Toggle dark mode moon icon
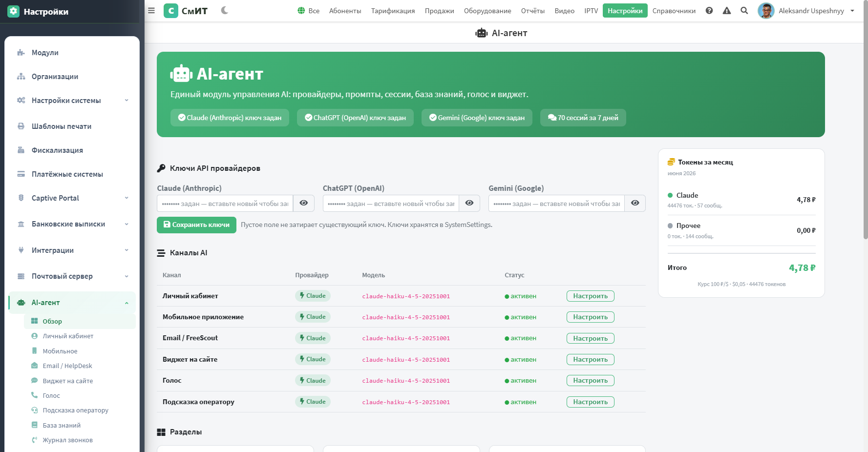Screen dimensions: 868x452 tap(225, 10)
